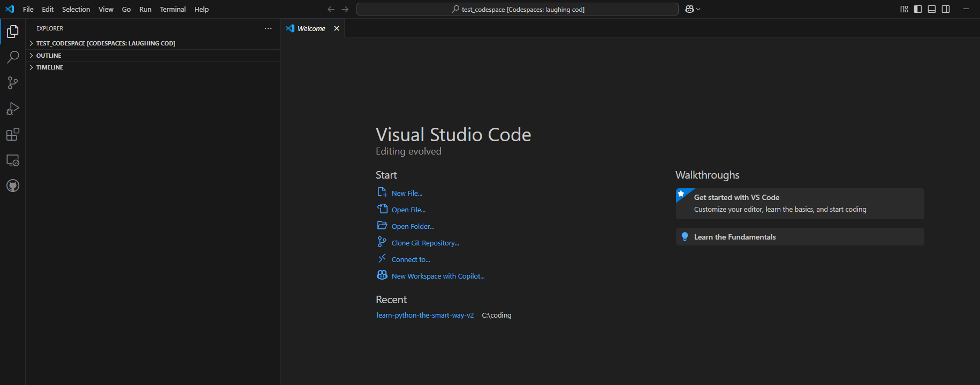Screen dimensions: 980x385
Task: Click the Clone Git Repository icon
Action: pos(382,242)
